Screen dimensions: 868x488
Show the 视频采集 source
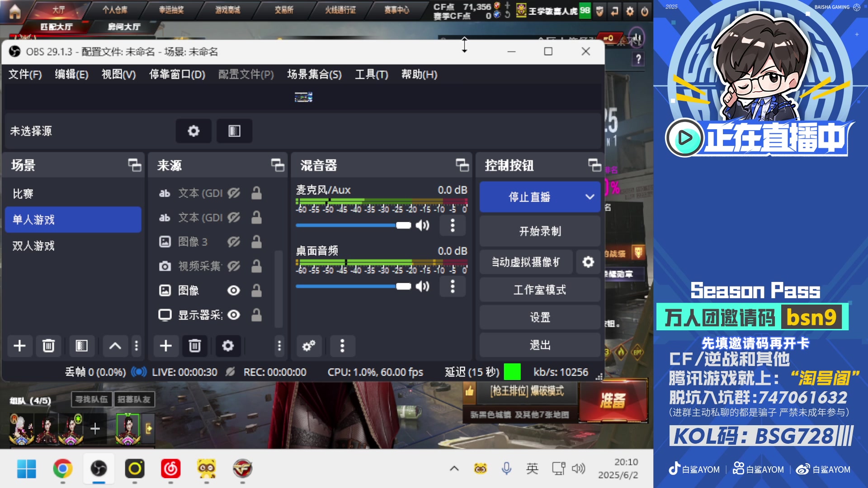(x=234, y=266)
